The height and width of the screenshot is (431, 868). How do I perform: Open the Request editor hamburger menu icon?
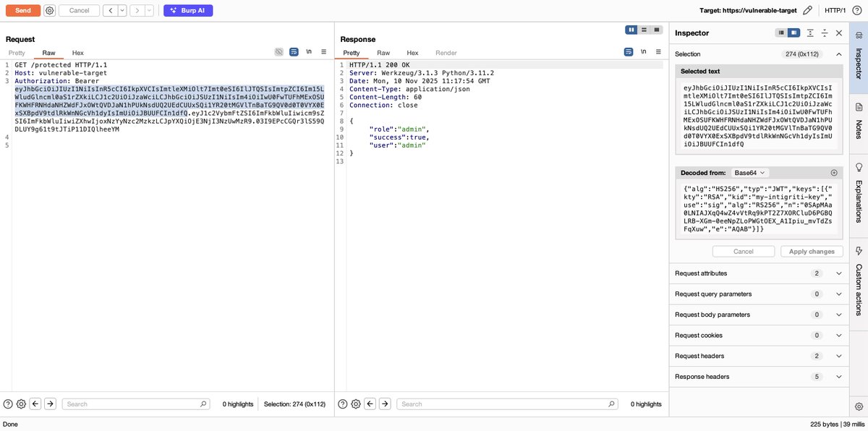(323, 52)
